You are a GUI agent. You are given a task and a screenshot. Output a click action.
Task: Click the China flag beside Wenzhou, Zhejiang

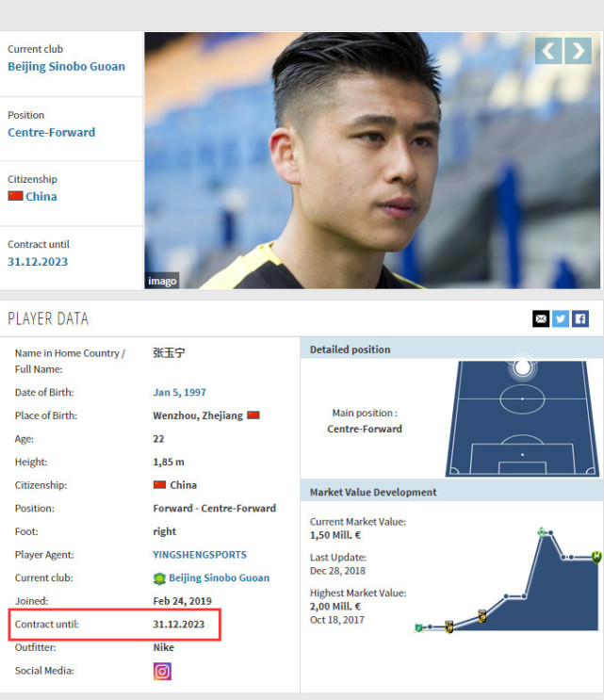click(x=253, y=415)
